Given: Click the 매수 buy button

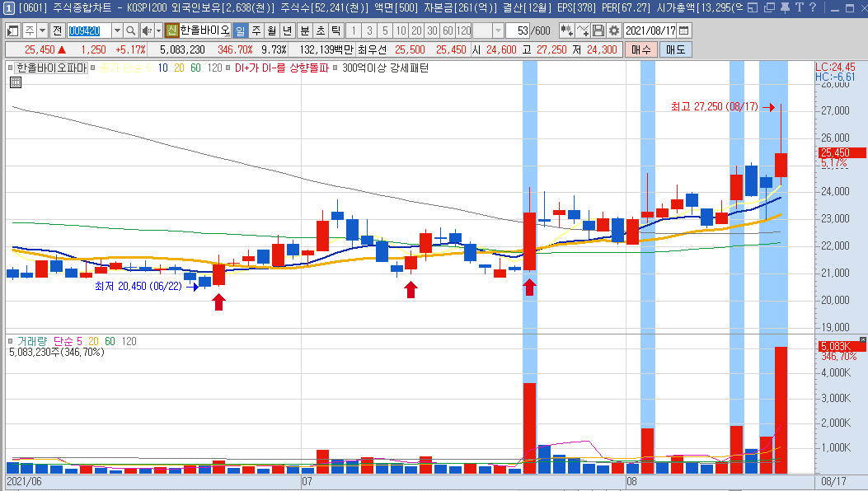Looking at the screenshot, I should 641,49.
